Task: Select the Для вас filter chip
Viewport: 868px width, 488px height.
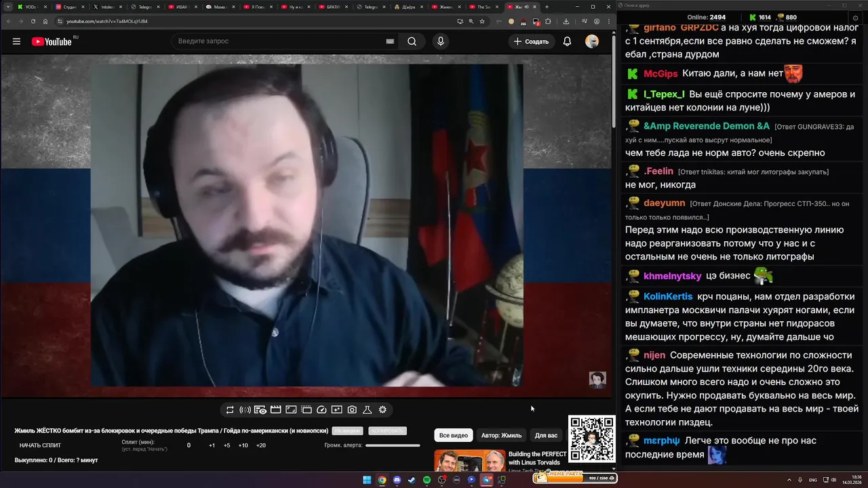Action: (546, 435)
